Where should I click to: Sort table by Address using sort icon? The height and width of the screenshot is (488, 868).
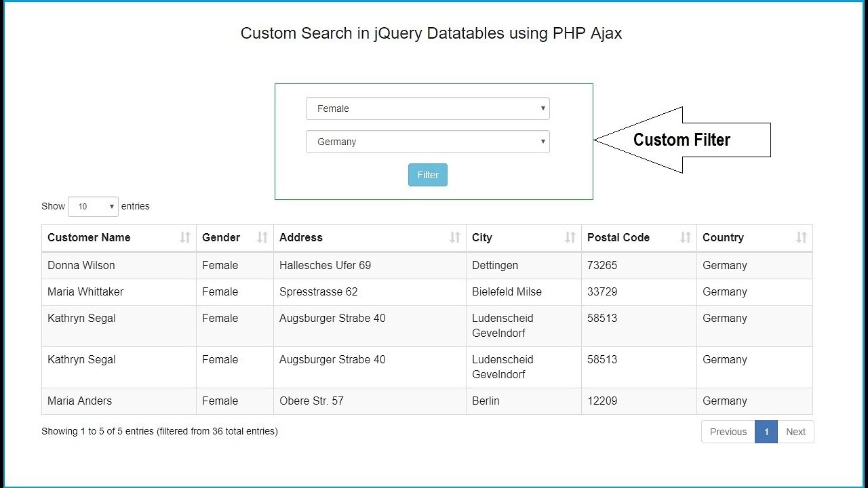click(x=455, y=237)
